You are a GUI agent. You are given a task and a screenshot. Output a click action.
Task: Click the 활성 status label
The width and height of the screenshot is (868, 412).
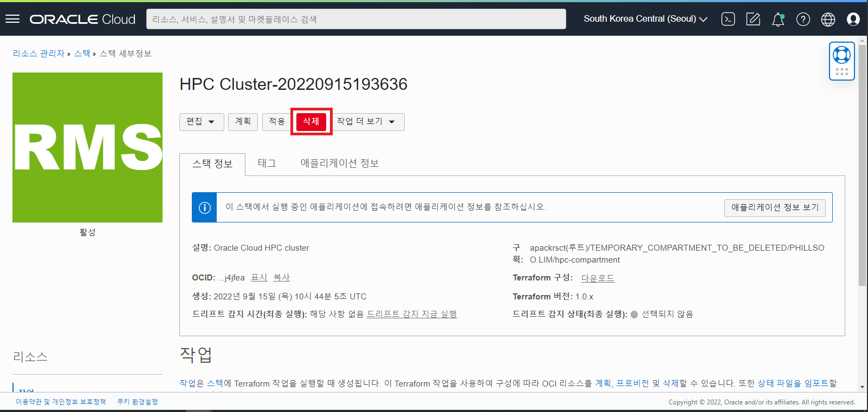point(87,232)
